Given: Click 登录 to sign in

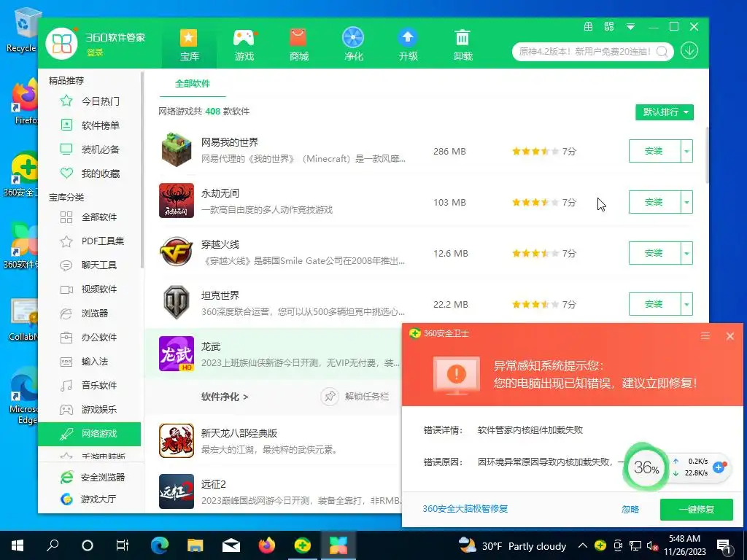Looking at the screenshot, I should [95, 52].
